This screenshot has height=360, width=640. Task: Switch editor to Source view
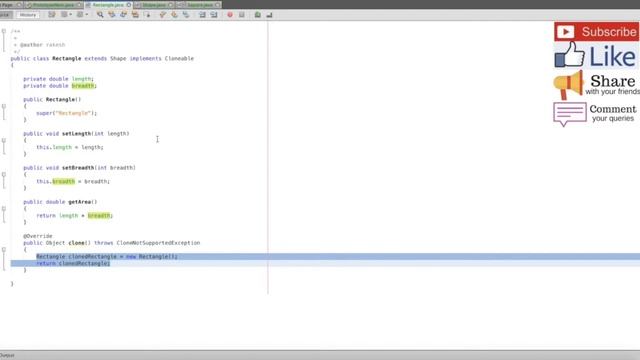pyautogui.click(x=6, y=15)
